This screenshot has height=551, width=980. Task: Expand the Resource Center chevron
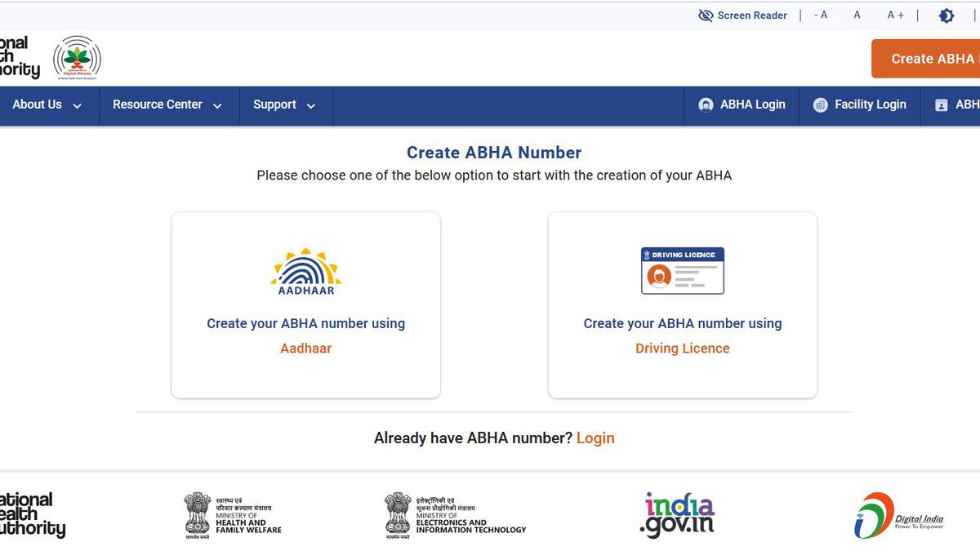[x=217, y=106]
